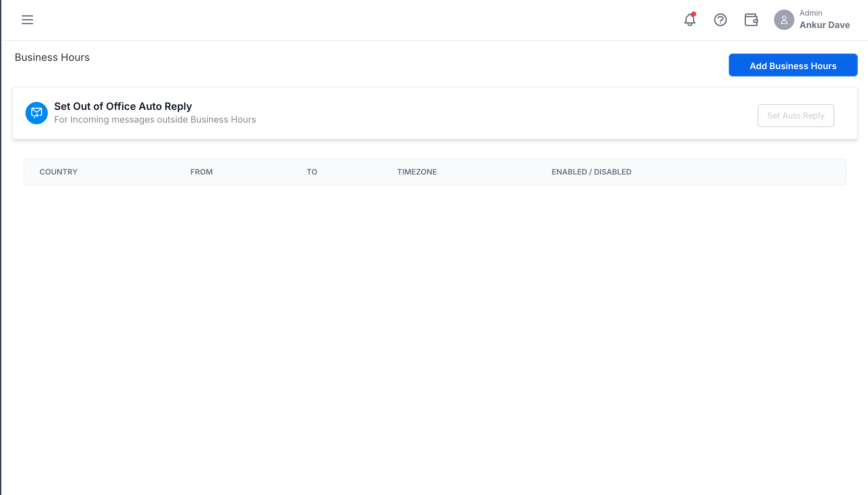The image size is (868, 495).
Task: Click the Set Auto Reply button
Action: [x=796, y=116]
